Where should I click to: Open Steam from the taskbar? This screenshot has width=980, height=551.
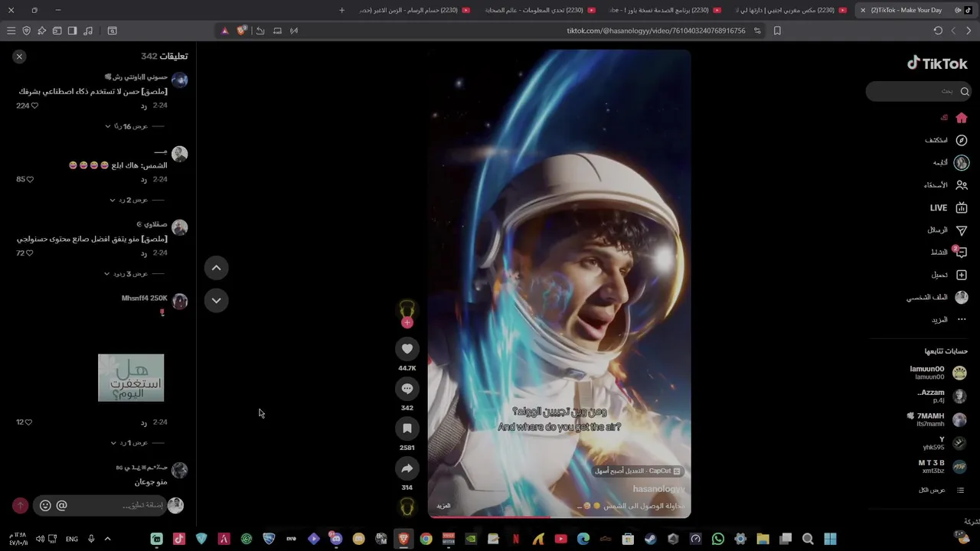pyautogui.click(x=650, y=539)
